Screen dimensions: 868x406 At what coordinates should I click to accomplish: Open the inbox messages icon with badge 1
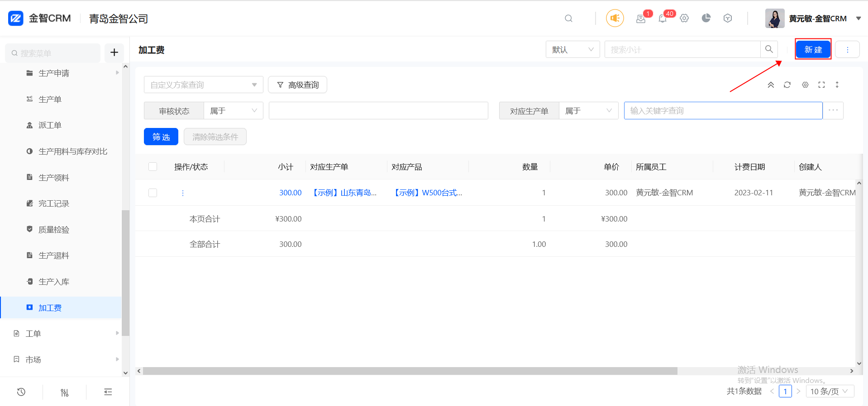[640, 19]
